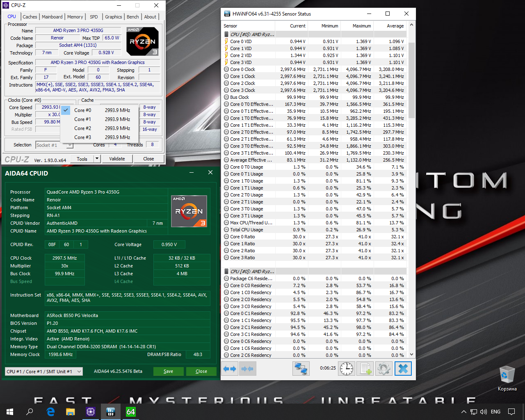Select the Recycle Bin desktop icon
The width and height of the screenshot is (525, 420).
[507, 379]
